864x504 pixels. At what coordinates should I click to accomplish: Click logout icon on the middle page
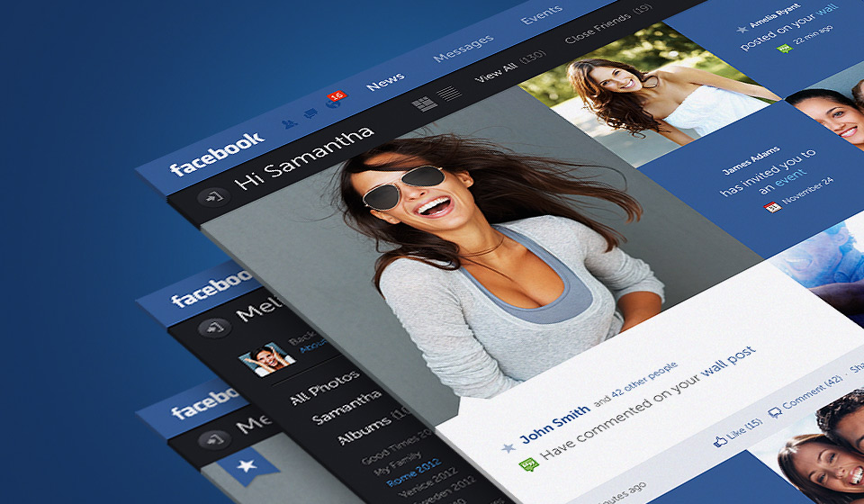click(x=214, y=328)
